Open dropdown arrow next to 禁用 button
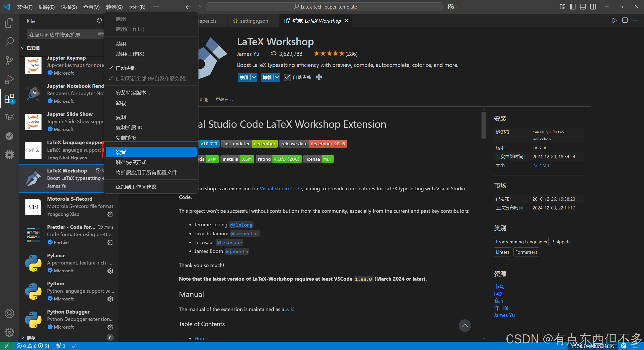 [254, 77]
